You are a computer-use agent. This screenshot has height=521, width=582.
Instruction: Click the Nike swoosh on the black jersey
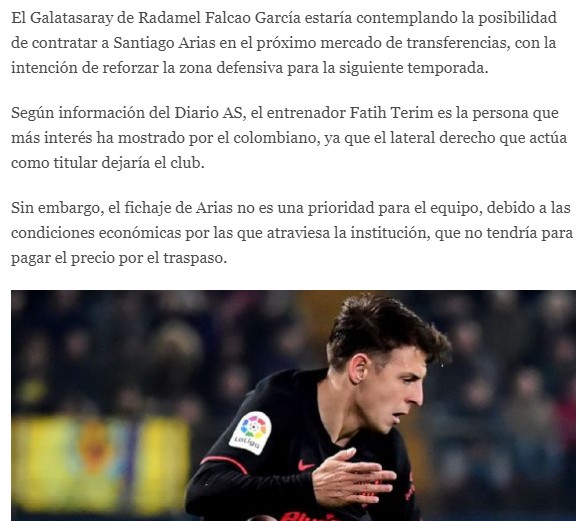[306, 465]
